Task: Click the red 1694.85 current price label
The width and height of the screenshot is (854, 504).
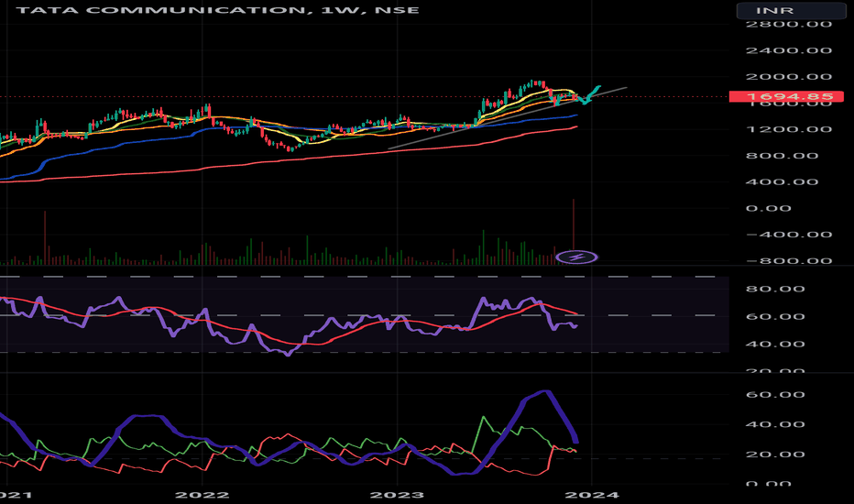Action: click(x=786, y=97)
